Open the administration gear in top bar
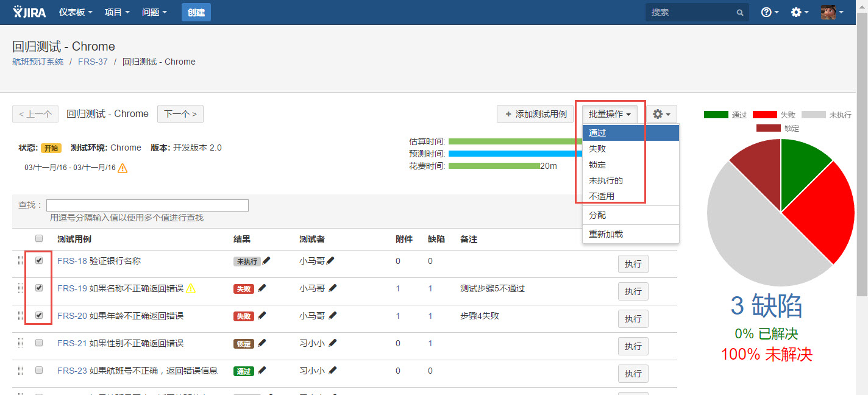Image resolution: width=868 pixels, height=395 pixels. pyautogui.click(x=799, y=12)
